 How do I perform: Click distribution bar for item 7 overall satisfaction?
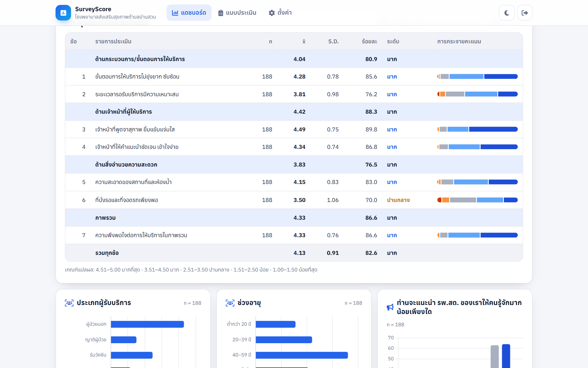(x=477, y=235)
